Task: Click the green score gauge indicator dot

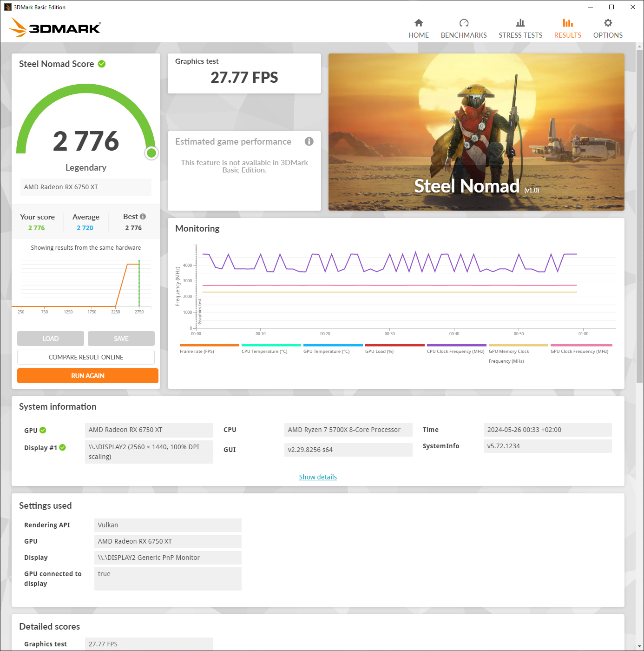Action: pyautogui.click(x=151, y=153)
